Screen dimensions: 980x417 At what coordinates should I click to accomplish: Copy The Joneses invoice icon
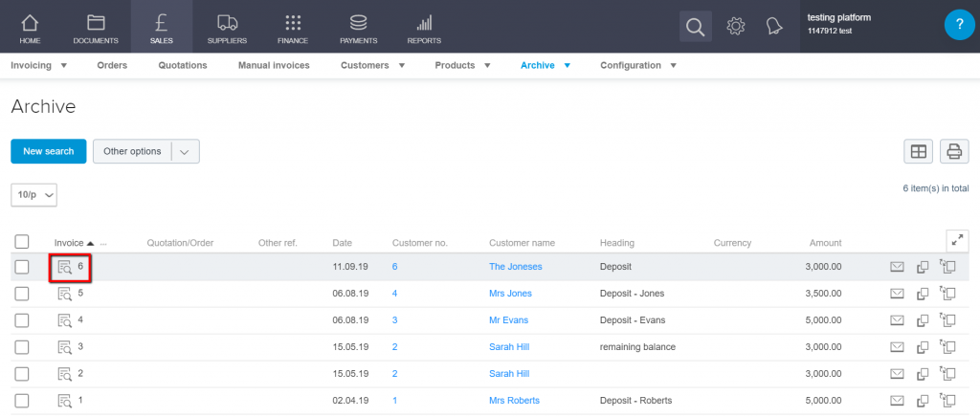(923, 268)
